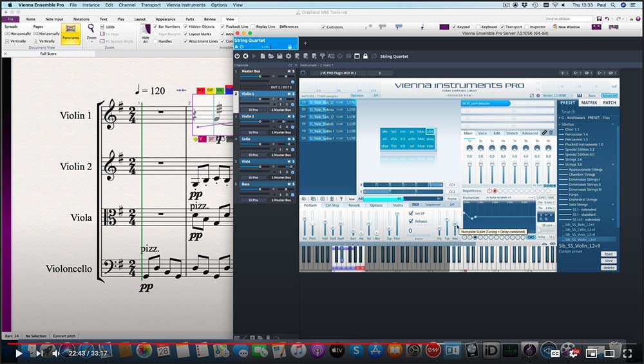Open the Master Bus OUT 1 / OUT 2 dropdown

coord(281,87)
